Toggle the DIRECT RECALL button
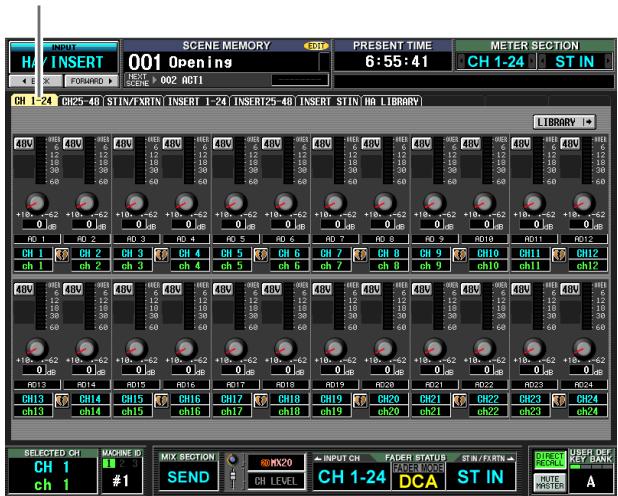This screenshot has width=618, height=496. tap(549, 461)
